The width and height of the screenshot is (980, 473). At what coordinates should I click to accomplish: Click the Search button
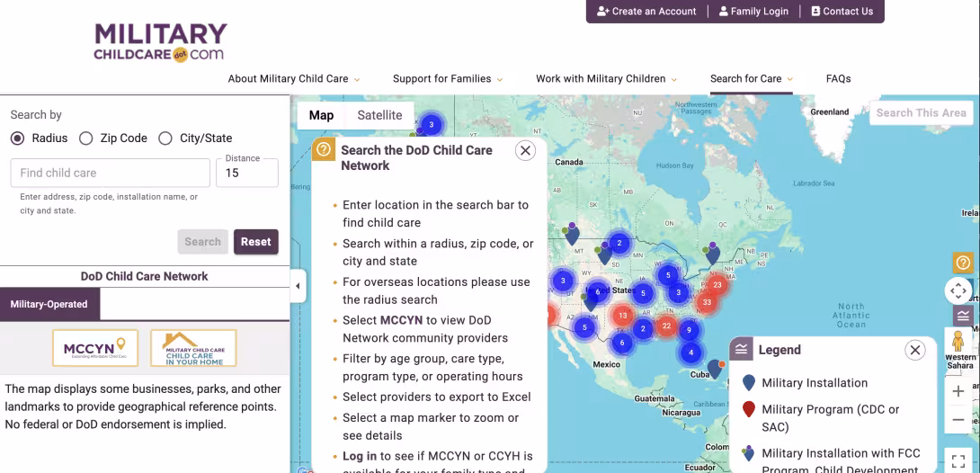[202, 242]
